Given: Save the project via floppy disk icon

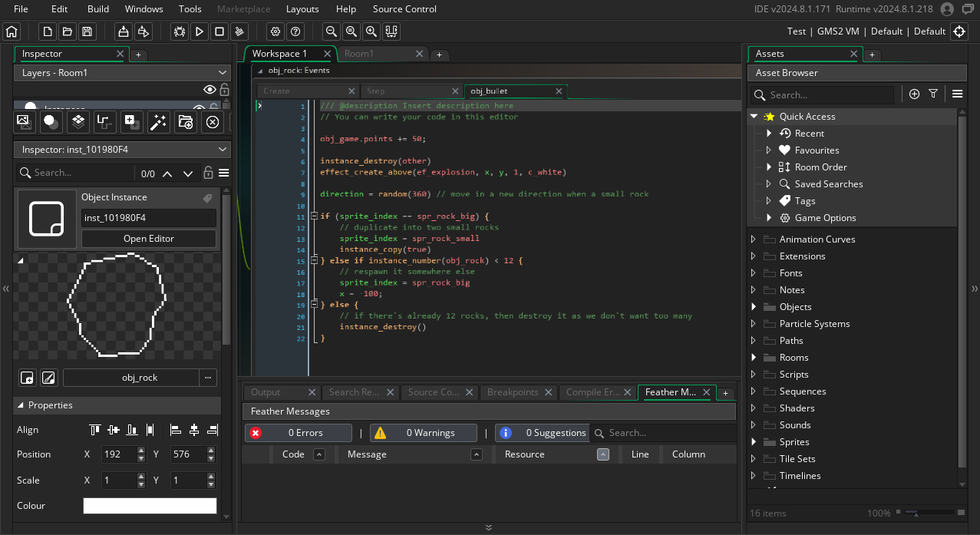Looking at the screenshot, I should point(87,31).
